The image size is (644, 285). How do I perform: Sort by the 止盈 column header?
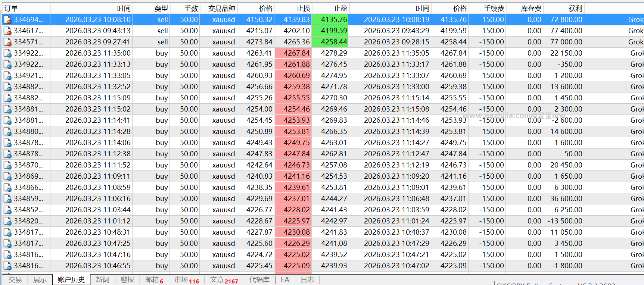330,8
